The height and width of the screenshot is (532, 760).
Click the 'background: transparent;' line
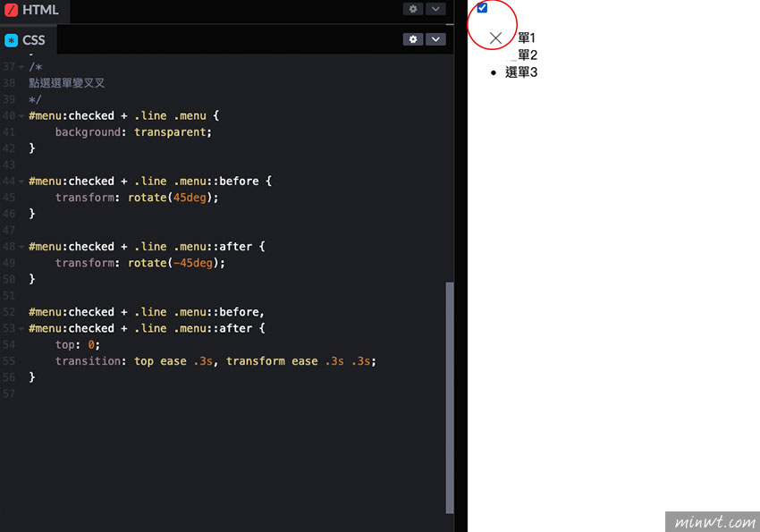133,131
